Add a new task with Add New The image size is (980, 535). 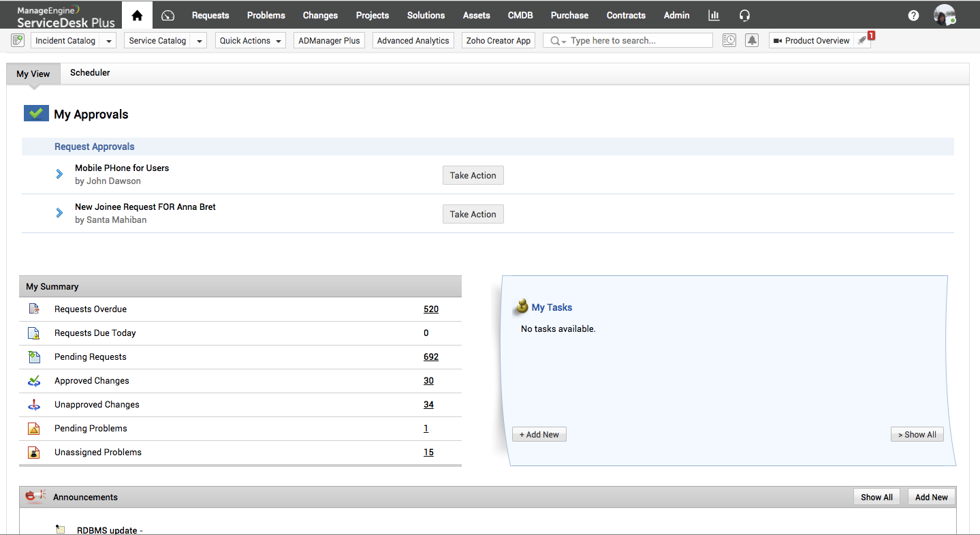coord(539,435)
